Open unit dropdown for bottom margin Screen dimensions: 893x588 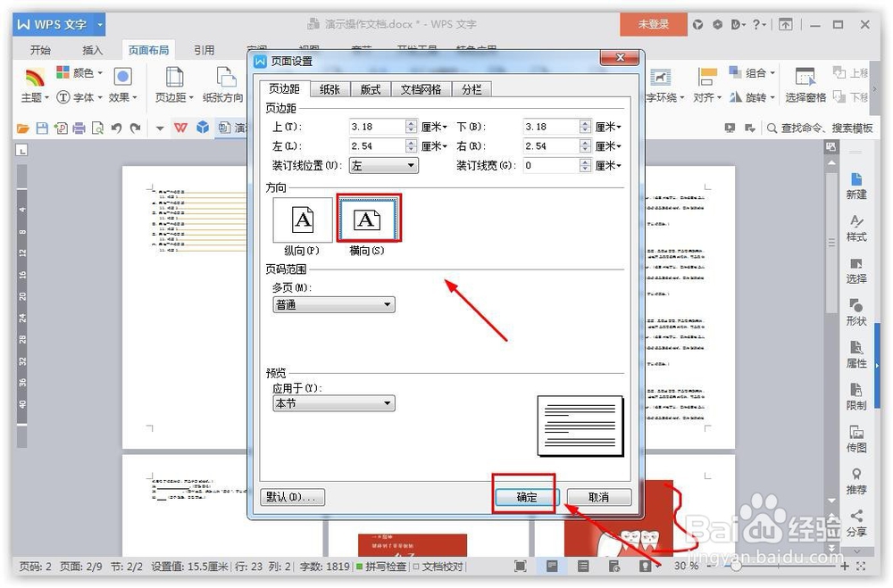(608, 127)
